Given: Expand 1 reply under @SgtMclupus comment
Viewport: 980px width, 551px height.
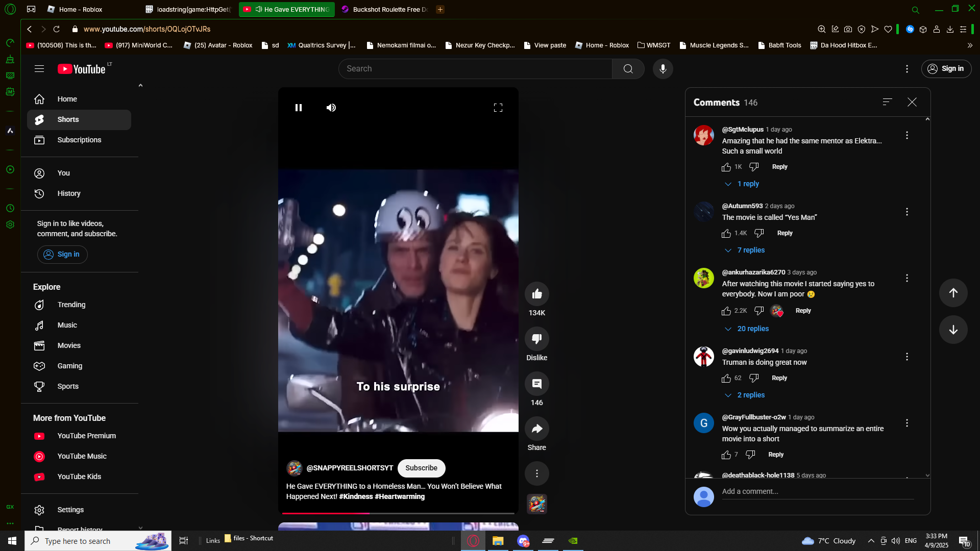Looking at the screenshot, I should (742, 184).
